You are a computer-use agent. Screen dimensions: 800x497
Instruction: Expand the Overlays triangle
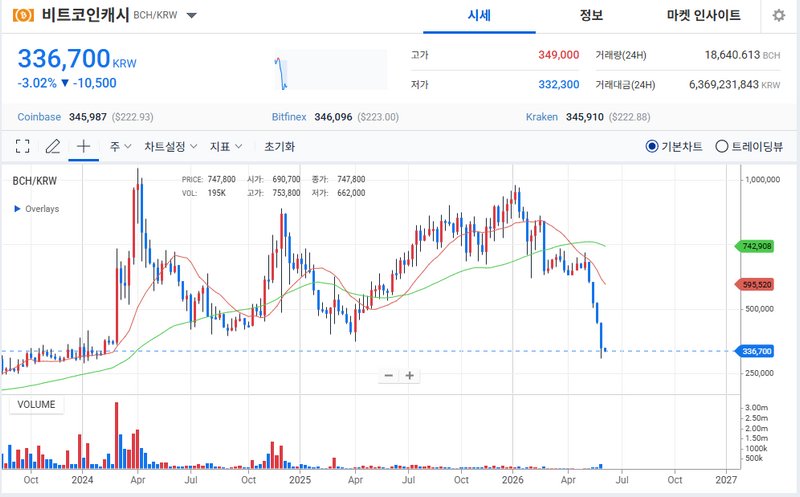[17, 209]
